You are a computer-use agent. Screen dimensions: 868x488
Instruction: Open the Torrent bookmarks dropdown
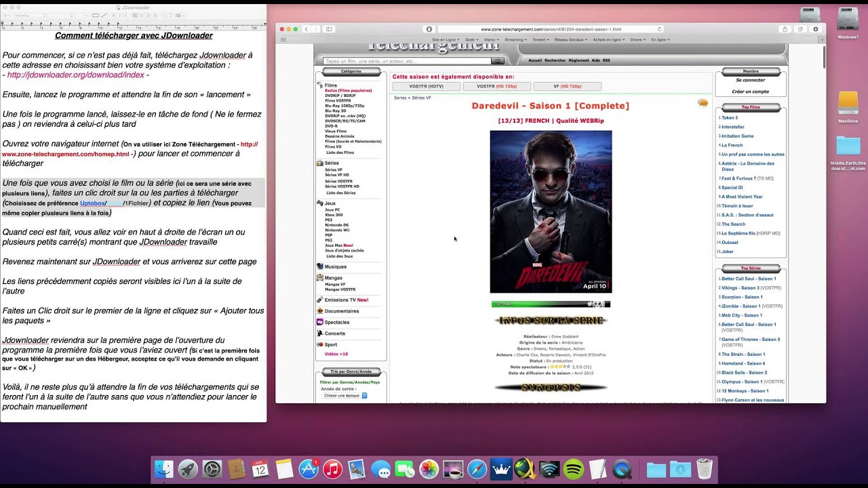click(x=541, y=40)
